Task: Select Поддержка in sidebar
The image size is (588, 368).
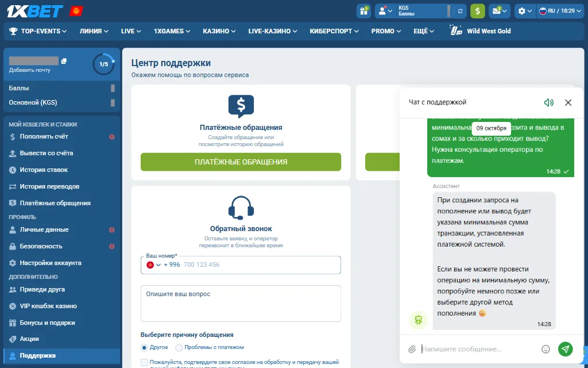Action: (x=62, y=355)
